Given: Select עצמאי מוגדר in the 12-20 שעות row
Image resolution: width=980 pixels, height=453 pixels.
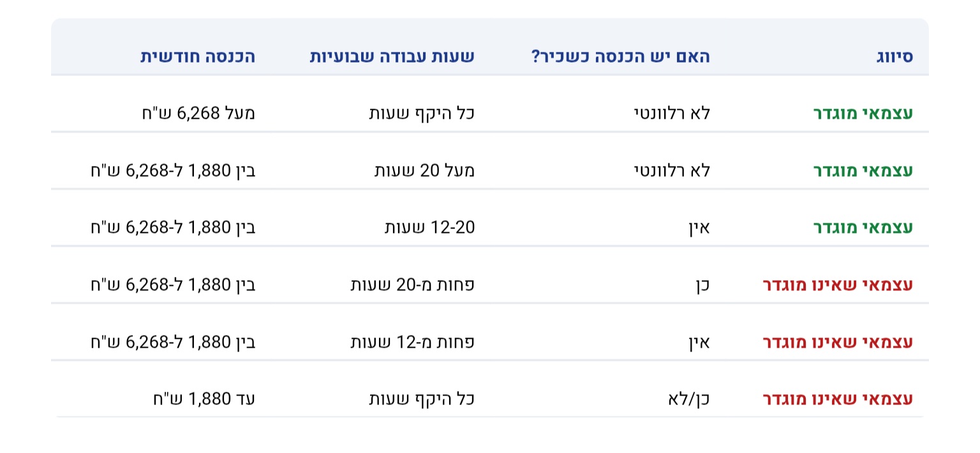Looking at the screenshot, I should point(863,228).
